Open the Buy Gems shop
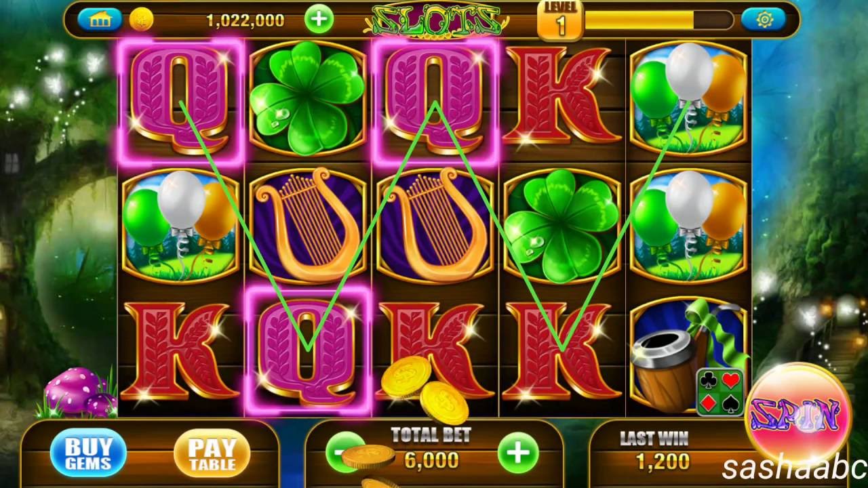868x488 pixels. click(x=88, y=452)
